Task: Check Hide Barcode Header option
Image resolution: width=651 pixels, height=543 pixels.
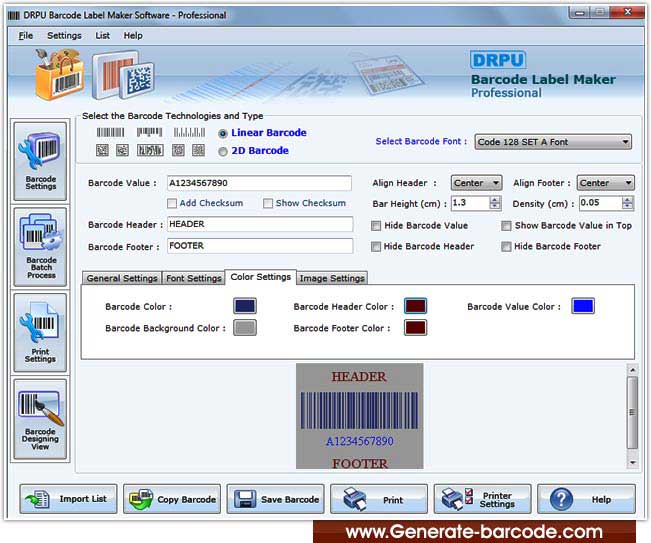Action: [376, 247]
